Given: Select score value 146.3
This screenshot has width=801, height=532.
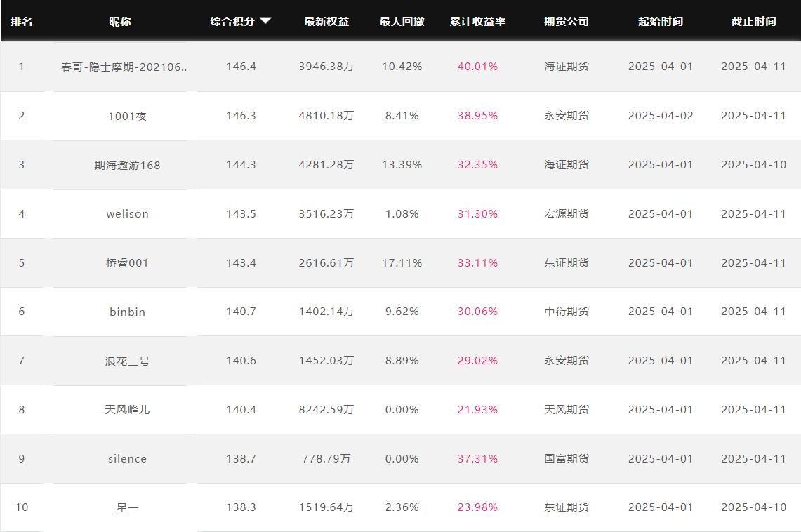Looking at the screenshot, I should click(x=241, y=115).
